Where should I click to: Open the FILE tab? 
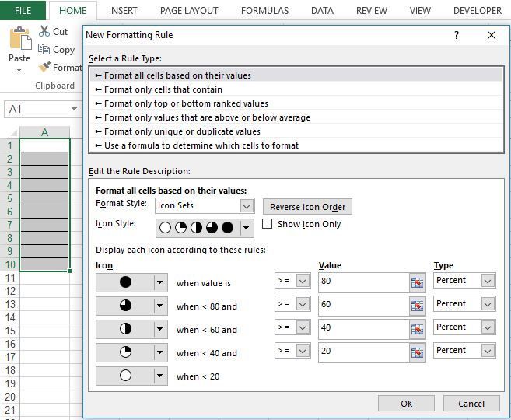[23, 10]
